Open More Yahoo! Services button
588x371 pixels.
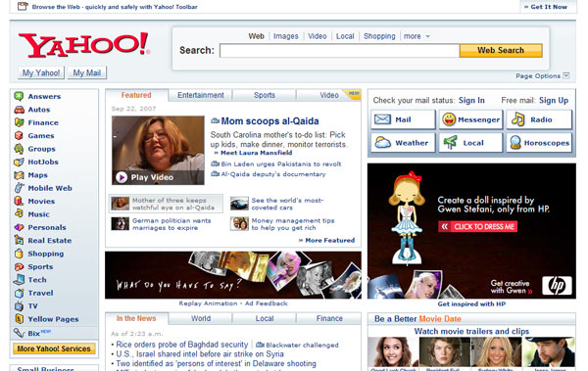click(x=54, y=348)
